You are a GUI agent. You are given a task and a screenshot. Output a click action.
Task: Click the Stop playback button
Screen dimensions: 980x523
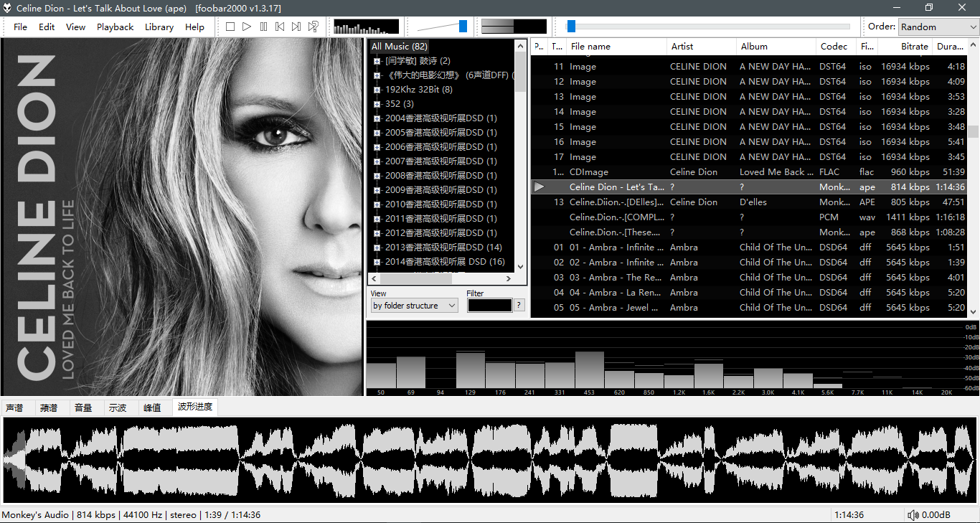[x=230, y=27]
